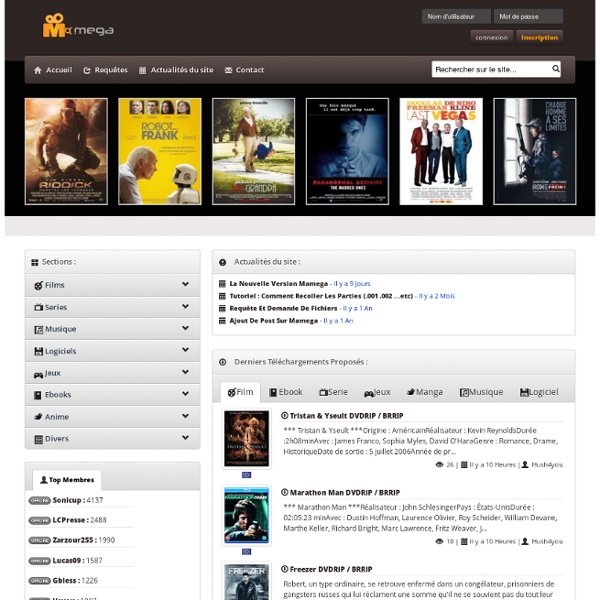
Task: Click the calendar icon beside Actualités du site
Action: [142, 70]
